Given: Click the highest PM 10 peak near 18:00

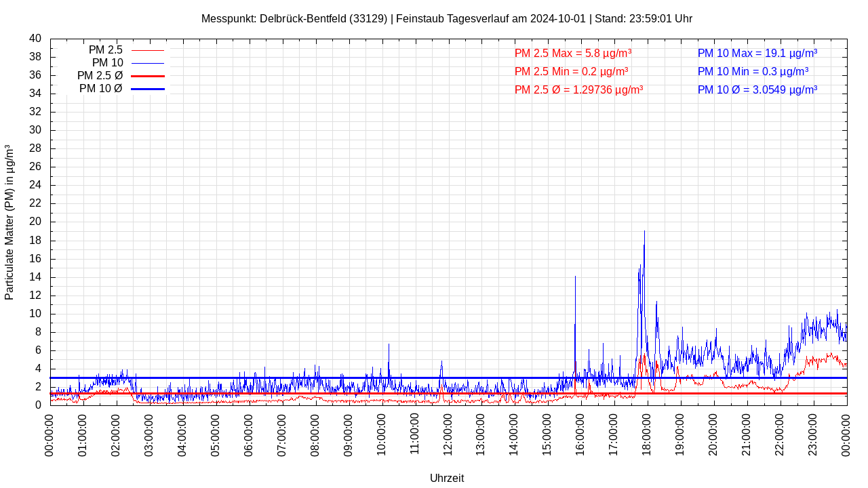Looking at the screenshot, I should [644, 232].
